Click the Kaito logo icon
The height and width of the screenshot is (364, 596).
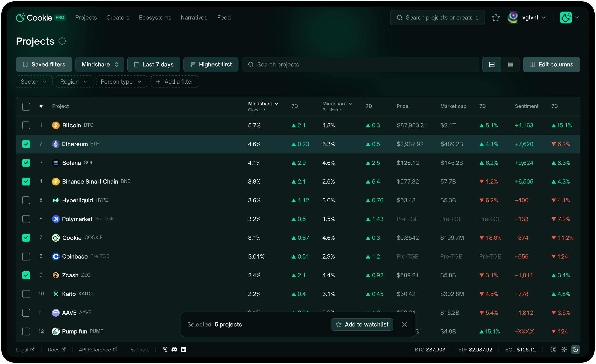coord(56,294)
